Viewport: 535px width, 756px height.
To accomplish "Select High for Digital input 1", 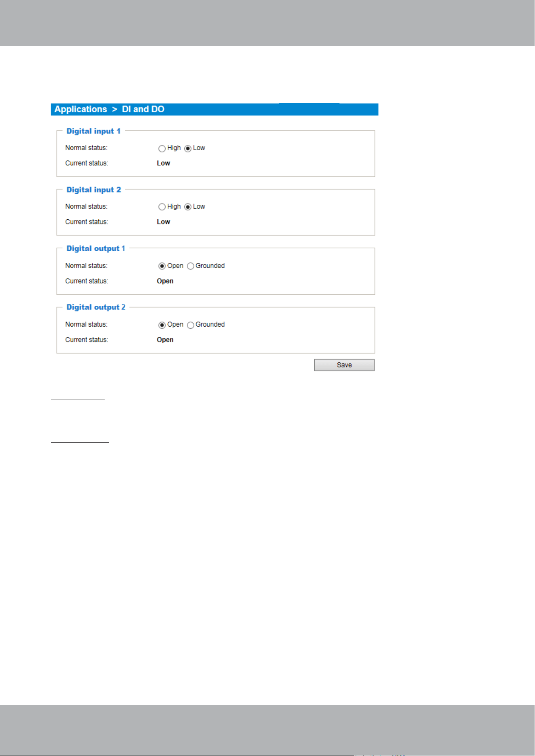I will pyautogui.click(x=162, y=149).
